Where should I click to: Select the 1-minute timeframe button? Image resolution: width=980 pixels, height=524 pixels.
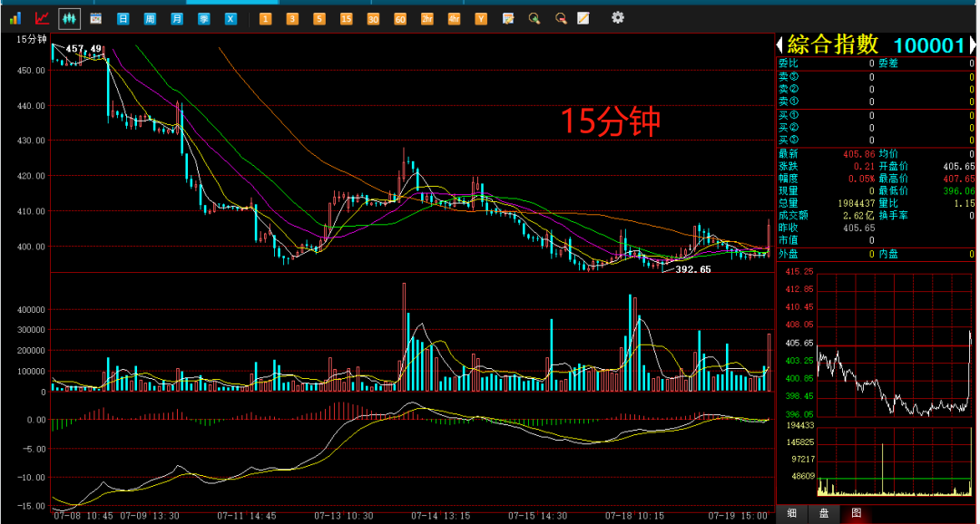point(266,19)
